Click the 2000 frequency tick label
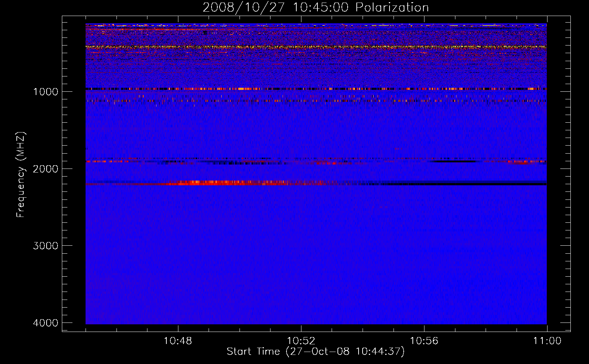 coord(46,169)
